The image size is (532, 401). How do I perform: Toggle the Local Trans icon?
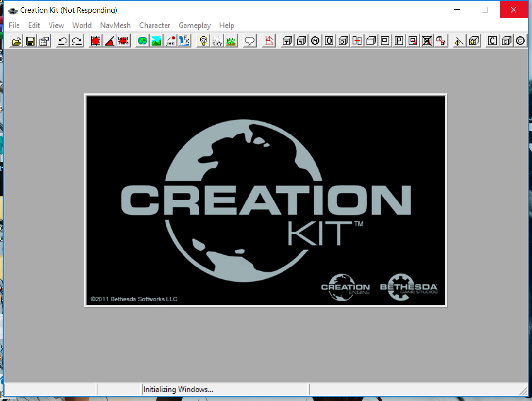pos(123,41)
